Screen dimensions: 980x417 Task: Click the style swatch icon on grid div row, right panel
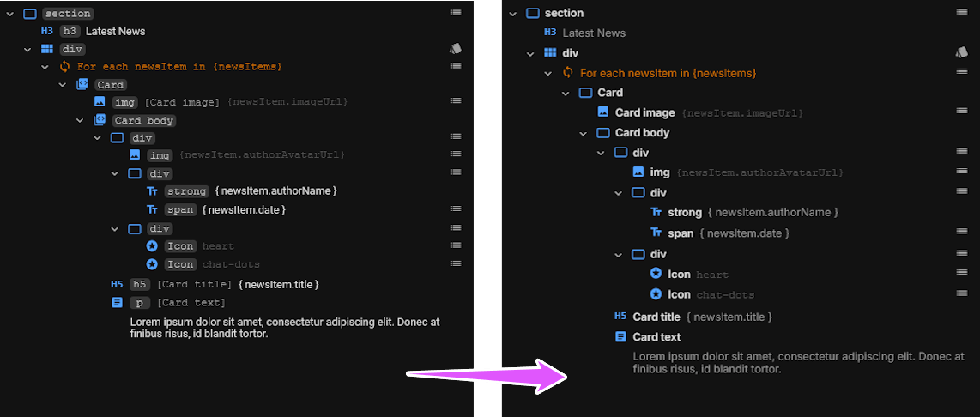click(961, 51)
